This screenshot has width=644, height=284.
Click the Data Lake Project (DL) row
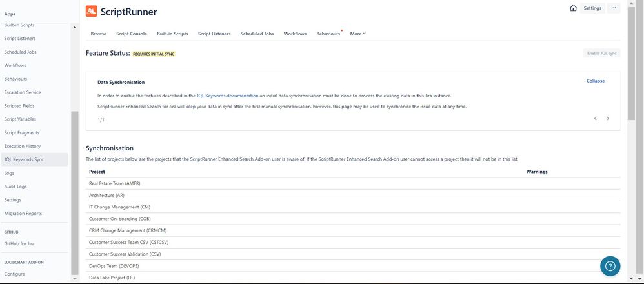353,278
